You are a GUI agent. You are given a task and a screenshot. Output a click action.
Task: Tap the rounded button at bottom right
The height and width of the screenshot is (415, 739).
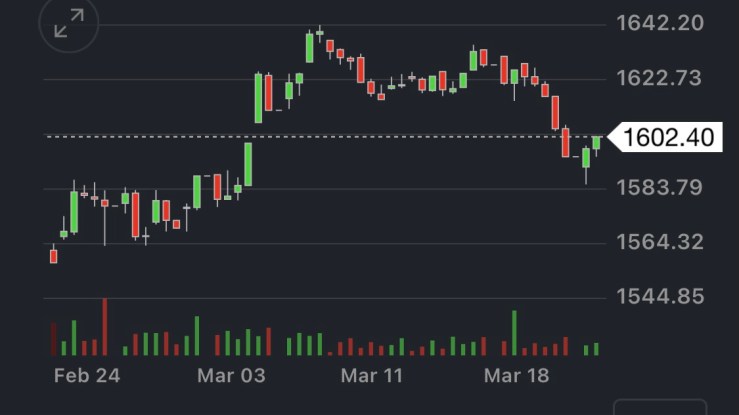coord(659,407)
